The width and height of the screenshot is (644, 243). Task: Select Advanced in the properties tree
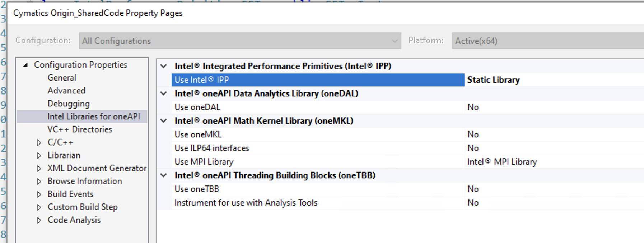pyautogui.click(x=66, y=91)
